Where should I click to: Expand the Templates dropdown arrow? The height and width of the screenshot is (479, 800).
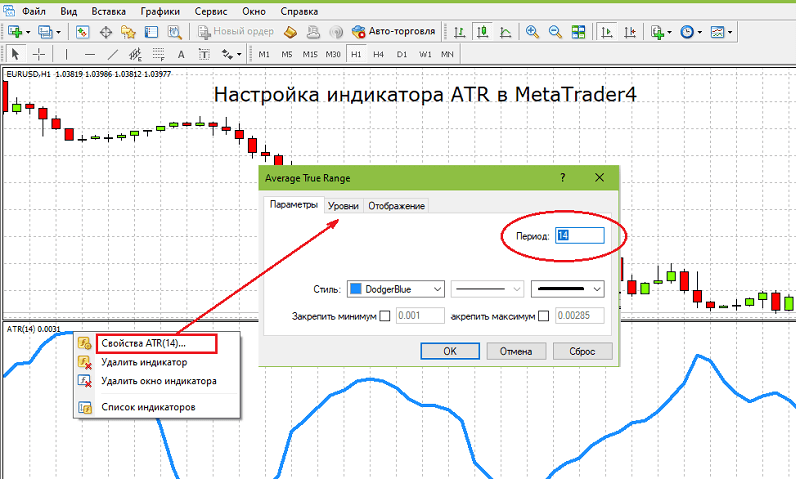point(730,32)
